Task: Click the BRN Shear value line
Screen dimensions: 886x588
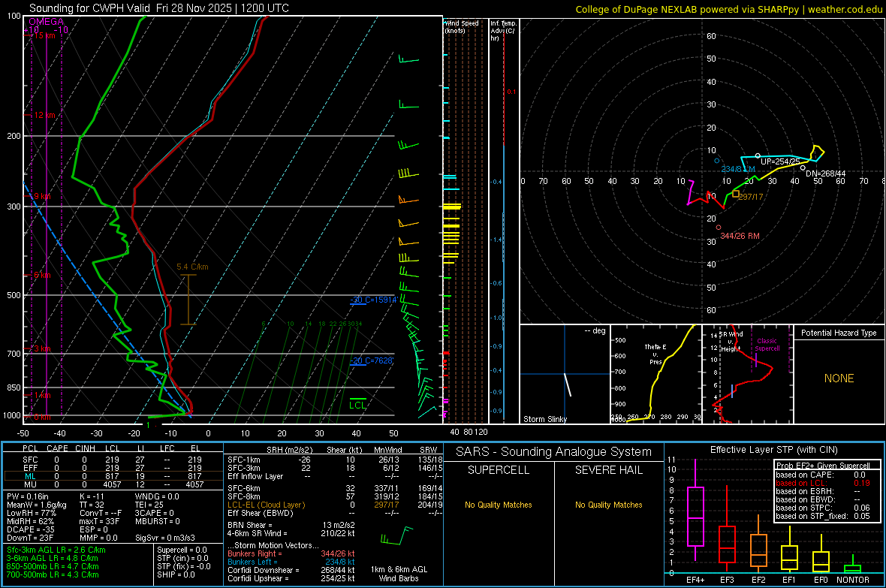Action: 291,525
